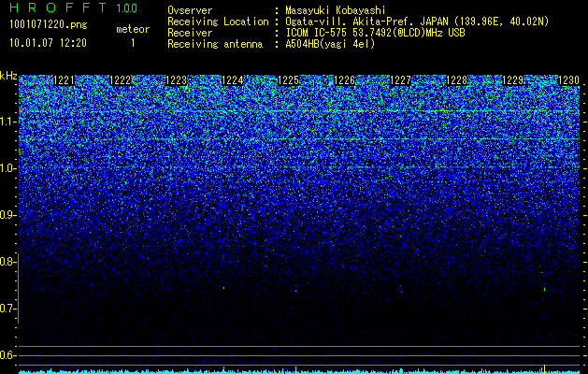Click the 1229 time marker
This screenshot has height=374, width=588.
pyautogui.click(x=512, y=80)
